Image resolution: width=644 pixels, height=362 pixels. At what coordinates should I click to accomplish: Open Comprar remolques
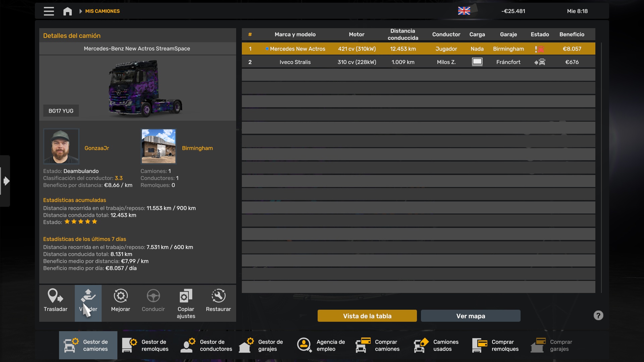tap(496, 345)
